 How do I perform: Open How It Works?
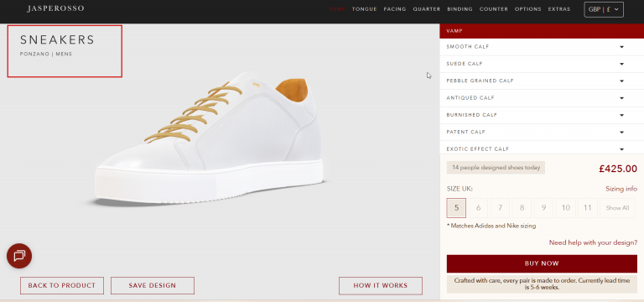click(x=381, y=285)
